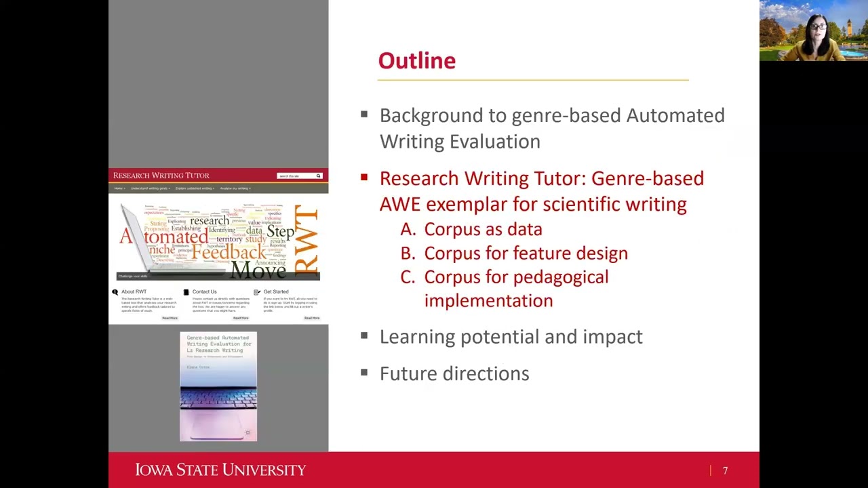Screen dimensions: 868x488
Task: Click the Contact Us book icon
Action: [186, 292]
